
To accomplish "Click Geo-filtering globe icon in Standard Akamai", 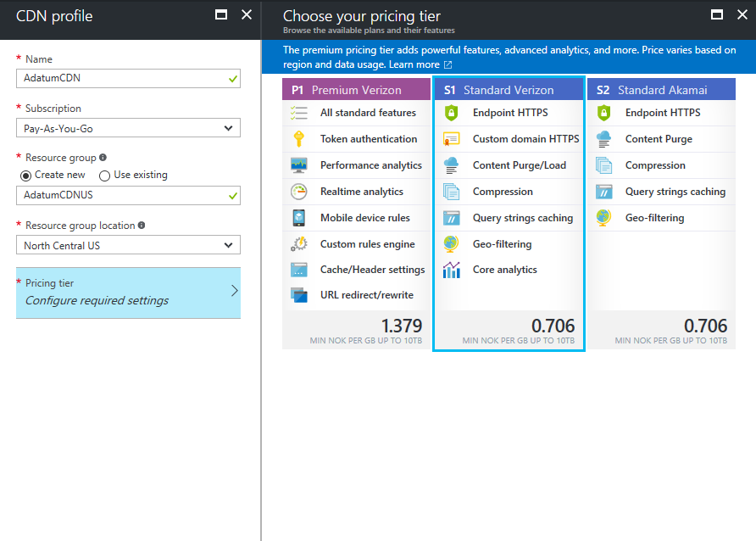I will click(603, 217).
